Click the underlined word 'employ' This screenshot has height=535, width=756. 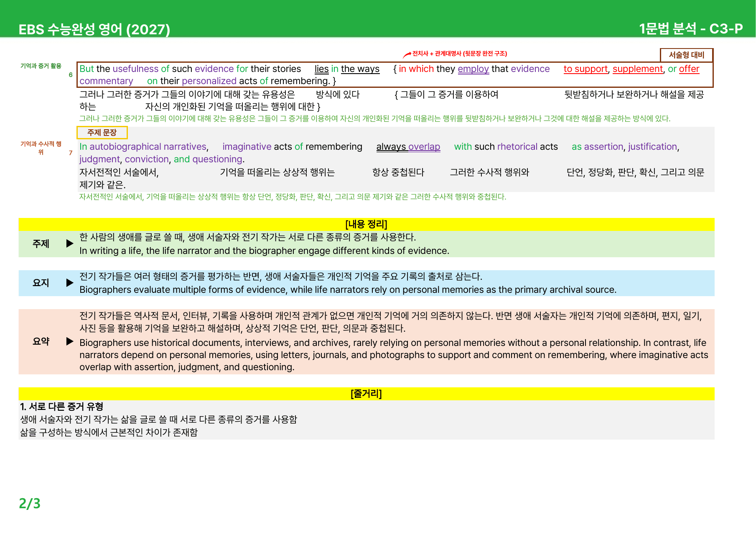click(473, 69)
